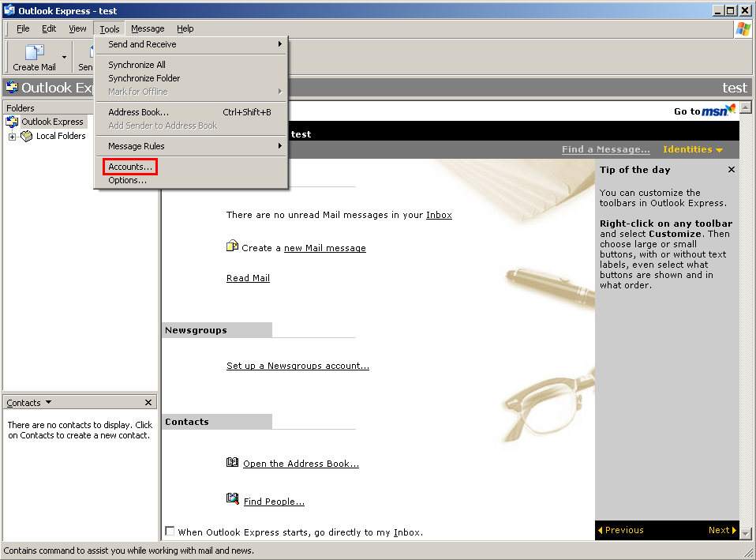Close the Contacts pane
Viewport: 756px width, 560px height.
[148, 403]
